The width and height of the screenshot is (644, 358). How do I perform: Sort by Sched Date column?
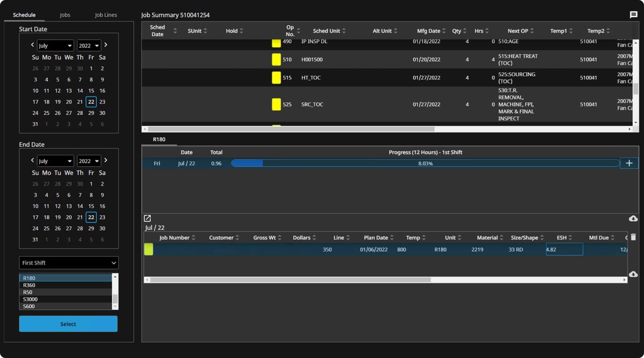[175, 31]
